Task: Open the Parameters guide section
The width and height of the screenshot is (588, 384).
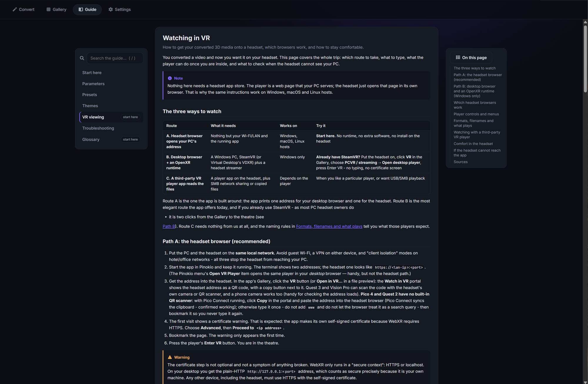Action: tap(111, 84)
